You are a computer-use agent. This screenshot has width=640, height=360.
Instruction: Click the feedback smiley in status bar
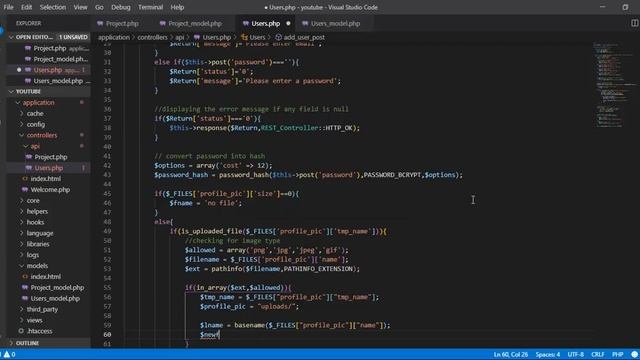click(x=634, y=354)
